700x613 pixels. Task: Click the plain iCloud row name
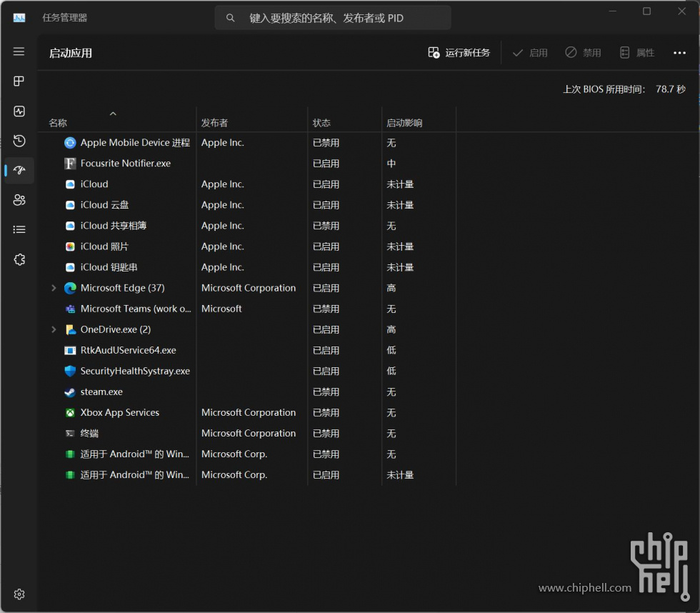pos(94,184)
